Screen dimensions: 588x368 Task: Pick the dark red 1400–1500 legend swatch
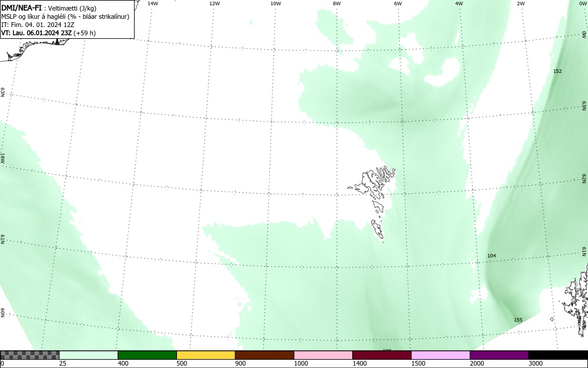[x=382, y=355]
